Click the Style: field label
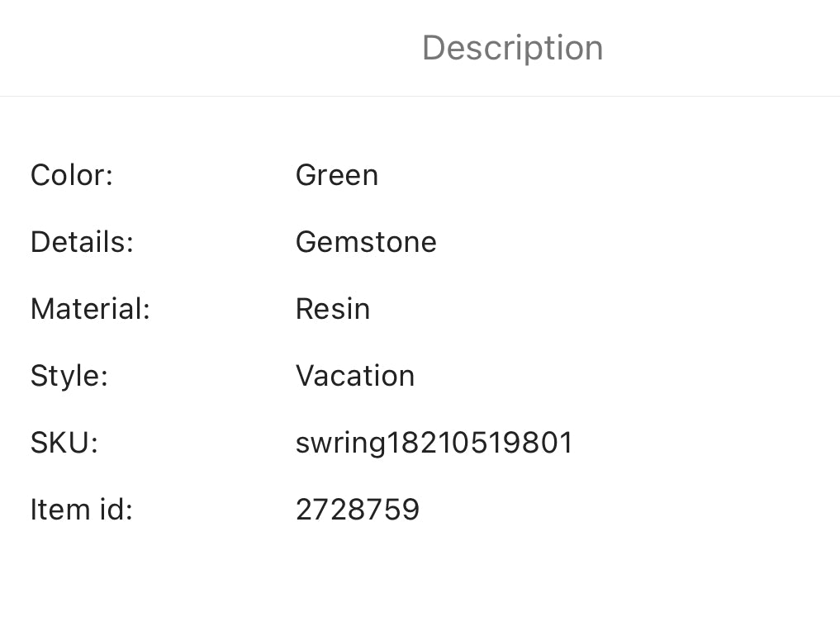Screen dimensions: 840x617 (x=69, y=376)
